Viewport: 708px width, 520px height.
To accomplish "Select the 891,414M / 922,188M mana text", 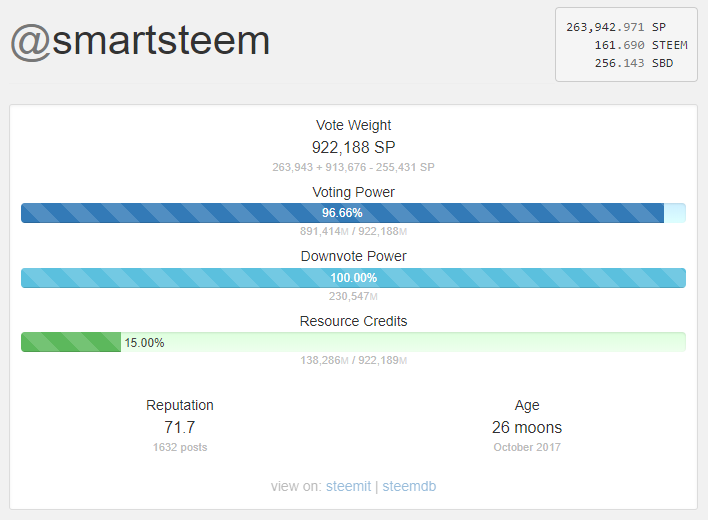I will coord(354,232).
